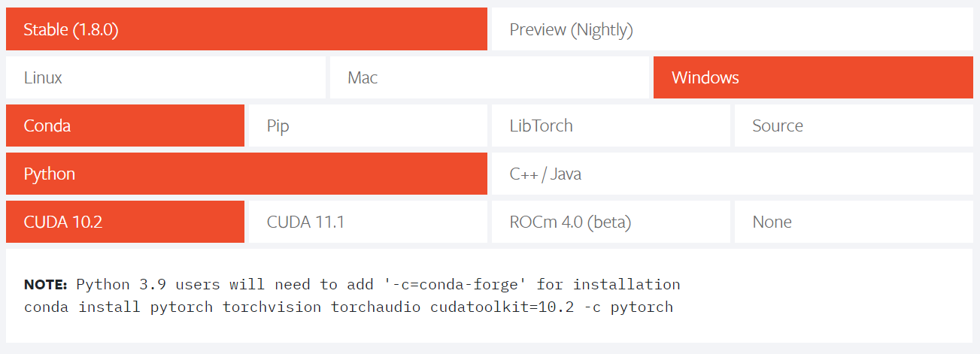Set the language to Python
Viewport: 980px width, 354px height.
(247, 174)
